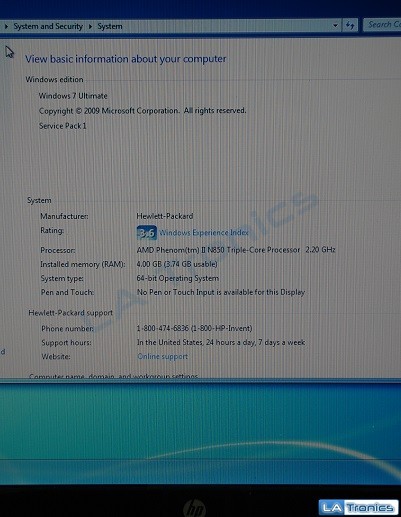Click the LA Tronics watermark logo

[x=358, y=508]
